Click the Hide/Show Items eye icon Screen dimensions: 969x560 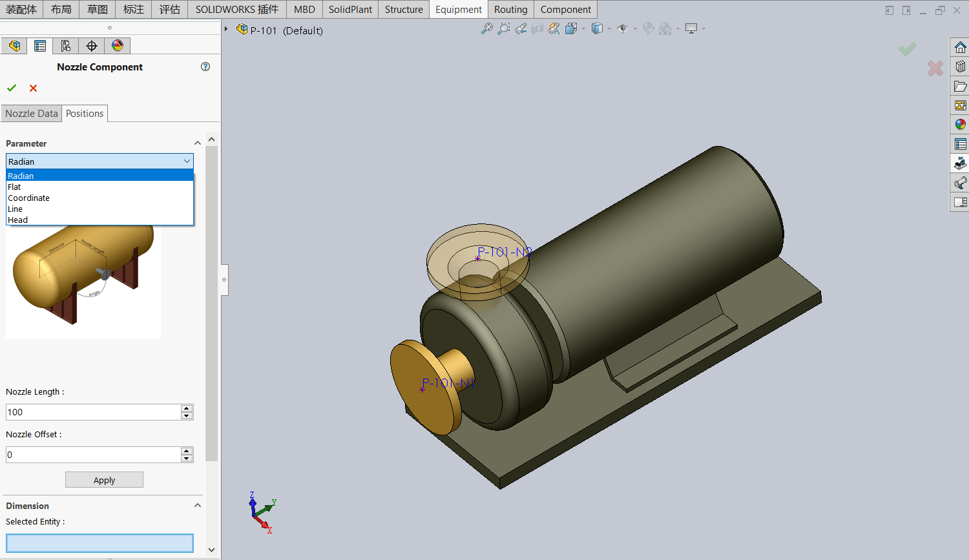pyautogui.click(x=623, y=28)
